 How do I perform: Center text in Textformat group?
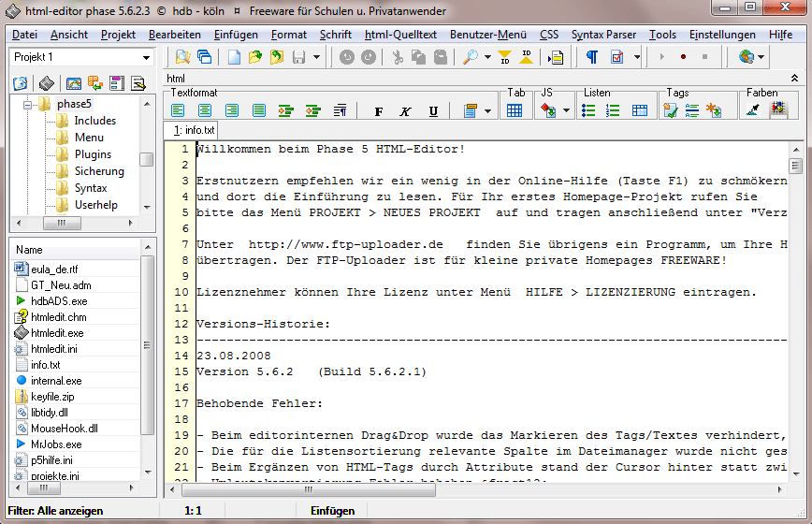pyautogui.click(x=205, y=110)
